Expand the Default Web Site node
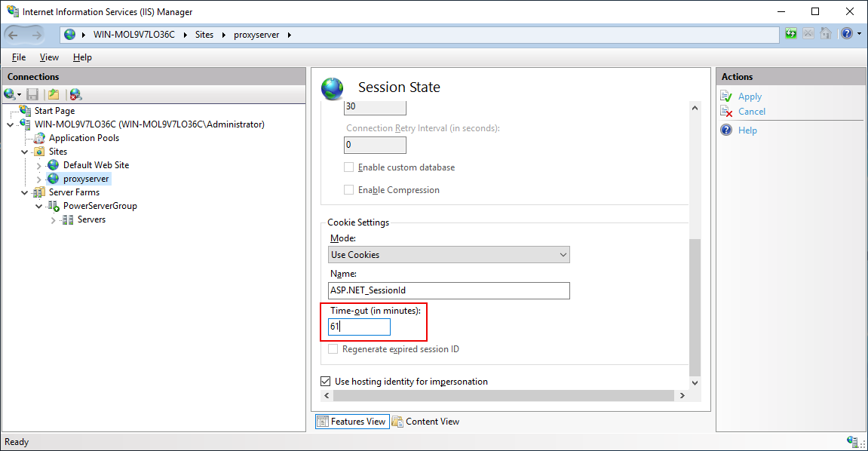The height and width of the screenshot is (451, 868). click(x=38, y=165)
